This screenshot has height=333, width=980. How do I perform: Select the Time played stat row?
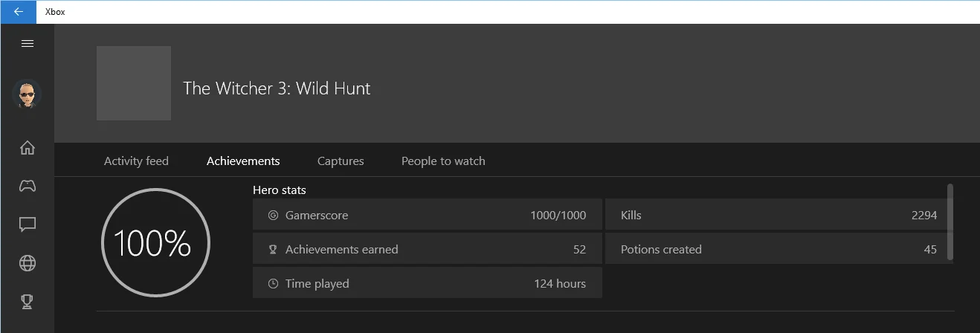click(428, 283)
